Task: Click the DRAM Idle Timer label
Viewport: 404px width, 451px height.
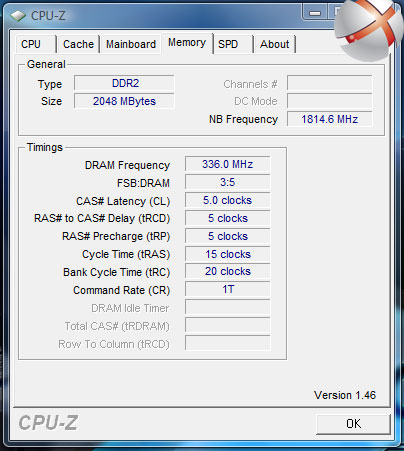Action: (x=130, y=308)
